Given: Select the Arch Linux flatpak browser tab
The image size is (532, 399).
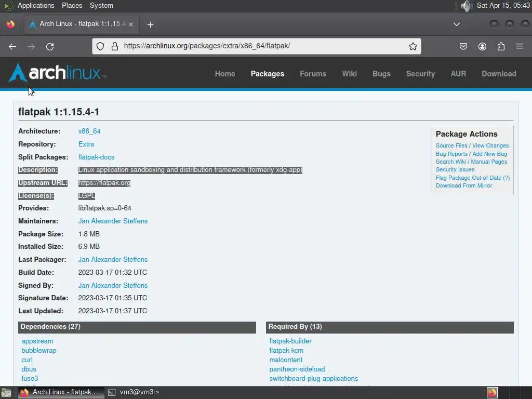Looking at the screenshot, I should click(82, 24).
